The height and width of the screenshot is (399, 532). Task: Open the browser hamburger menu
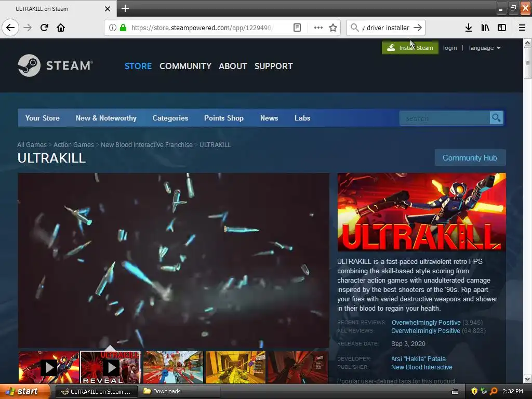click(522, 28)
